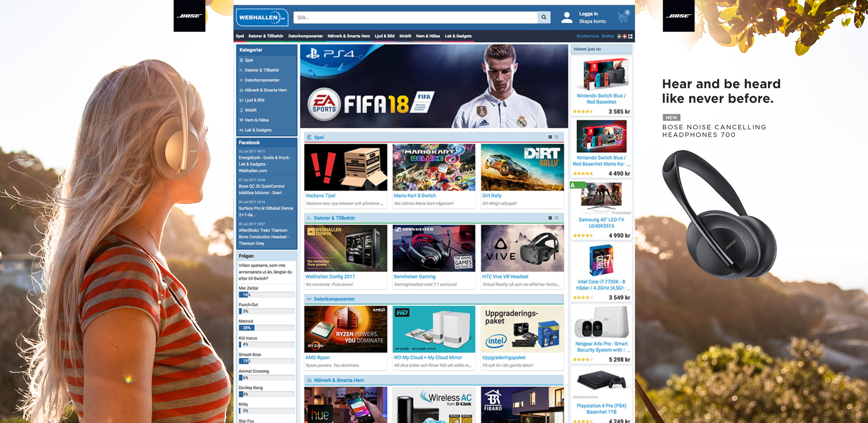Open the Netgear Arlo Pro product
Screen dimensions: 868x423
[601, 334]
